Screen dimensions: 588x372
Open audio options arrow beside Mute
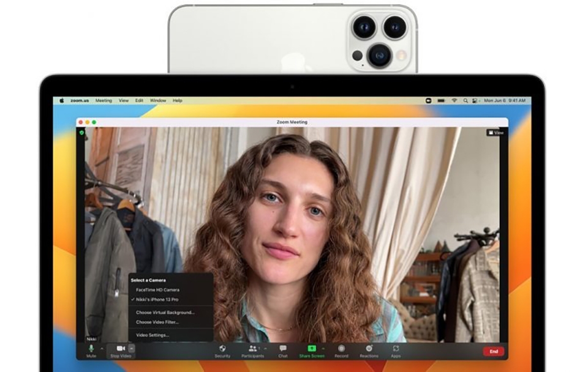(x=102, y=349)
